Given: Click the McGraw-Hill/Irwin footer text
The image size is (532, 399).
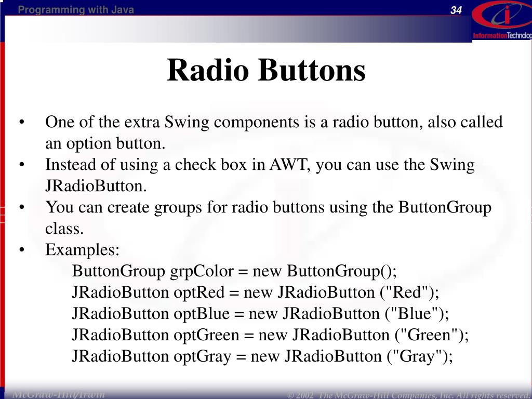Looking at the screenshot, I should pyautogui.click(x=58, y=394).
